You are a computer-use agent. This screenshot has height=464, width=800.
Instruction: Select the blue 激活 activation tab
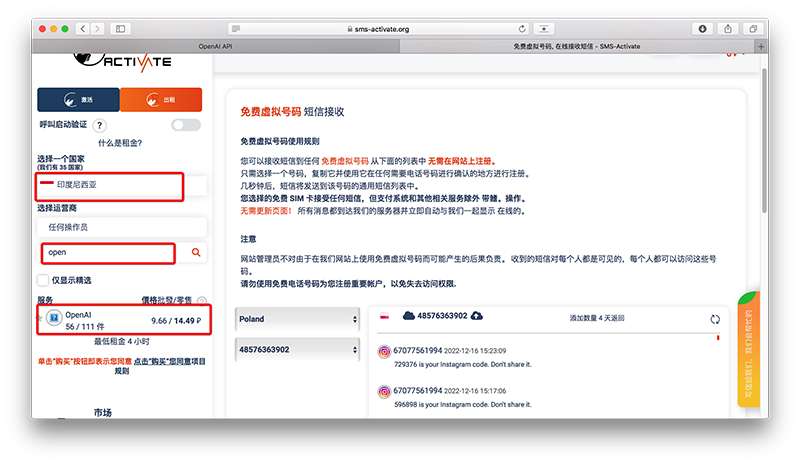pos(78,99)
